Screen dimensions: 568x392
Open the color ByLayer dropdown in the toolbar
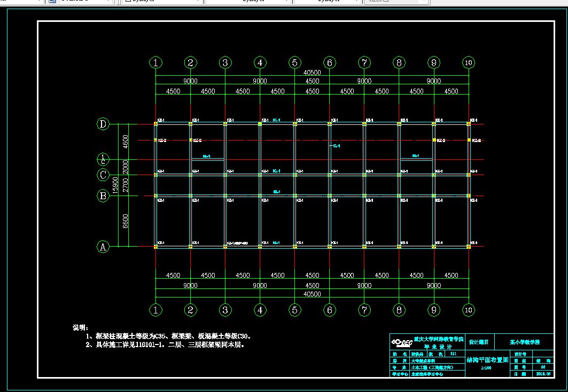[x=162, y=1]
